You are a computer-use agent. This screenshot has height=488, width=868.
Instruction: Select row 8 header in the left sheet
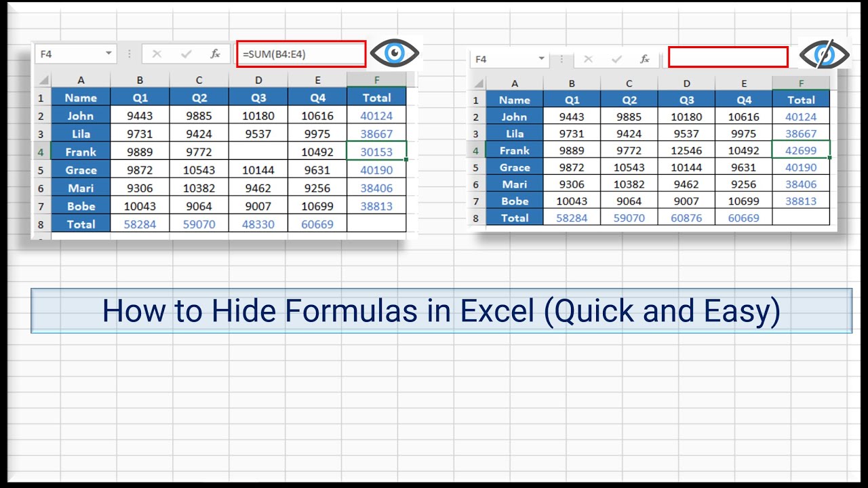pos(41,224)
